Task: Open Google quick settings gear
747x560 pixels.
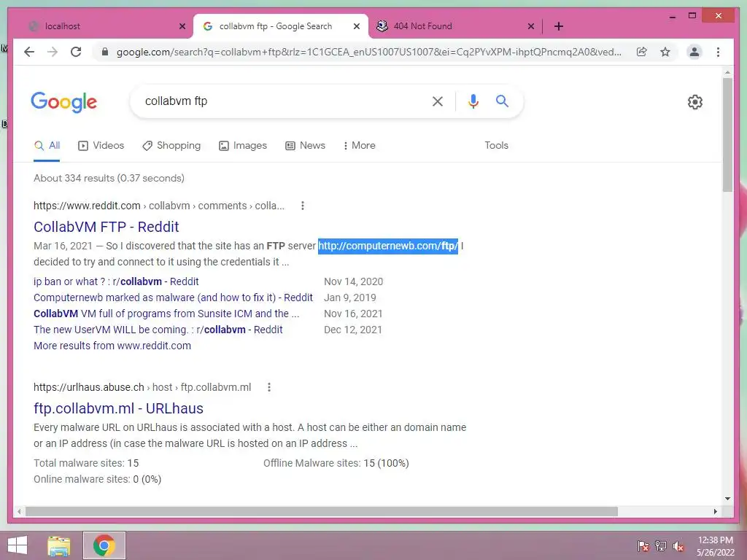Action: pyautogui.click(x=695, y=102)
